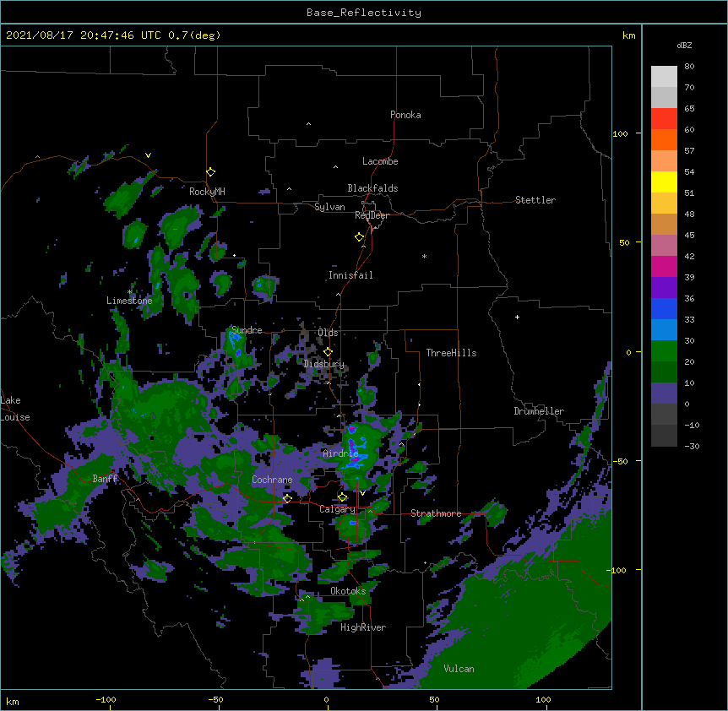Click the Lacombe city label
The width and height of the screenshot is (728, 711).
(x=380, y=161)
